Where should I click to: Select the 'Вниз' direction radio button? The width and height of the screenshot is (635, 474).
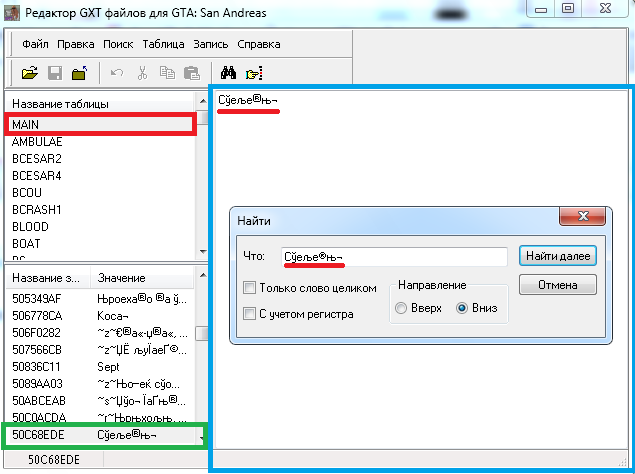coord(462,308)
